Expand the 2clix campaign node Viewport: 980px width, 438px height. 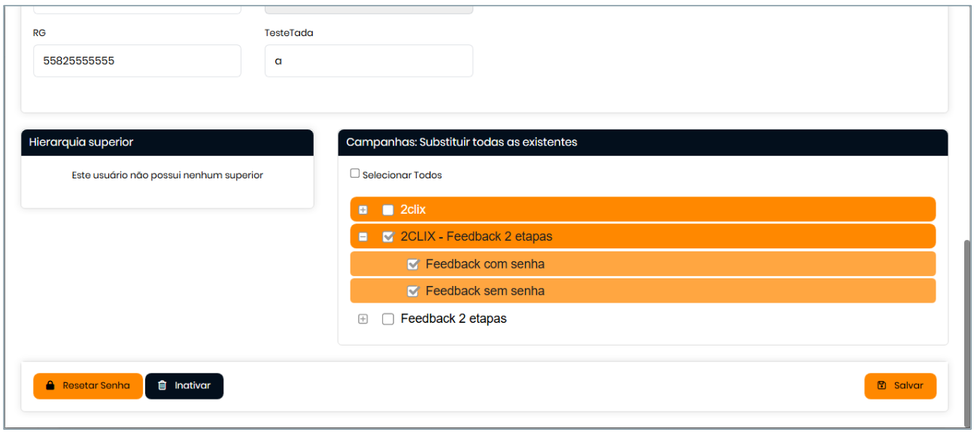pyautogui.click(x=363, y=210)
